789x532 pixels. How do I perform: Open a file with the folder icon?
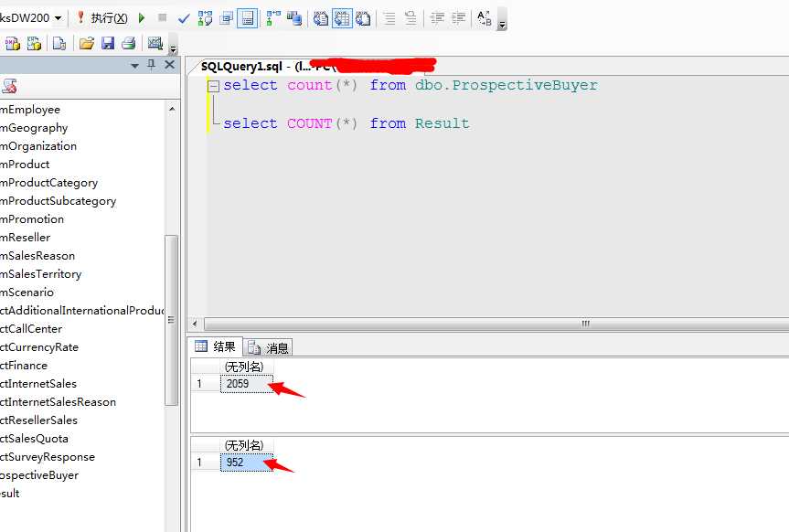pos(87,44)
